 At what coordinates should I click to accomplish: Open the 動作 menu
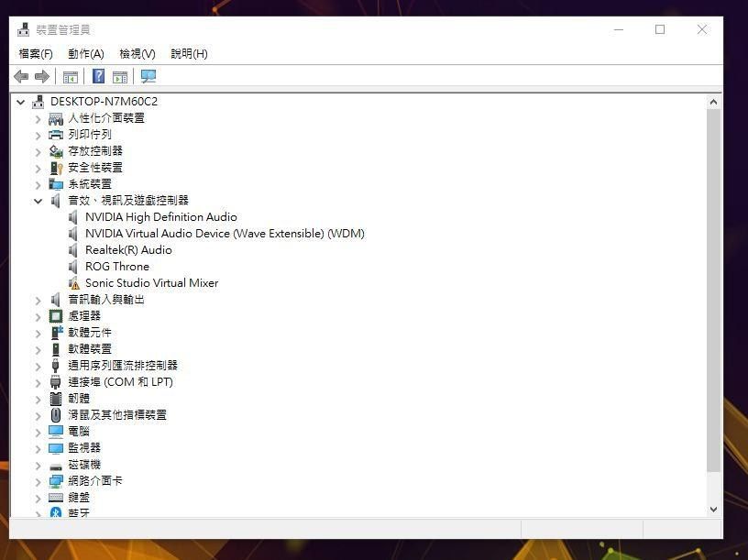pos(86,53)
